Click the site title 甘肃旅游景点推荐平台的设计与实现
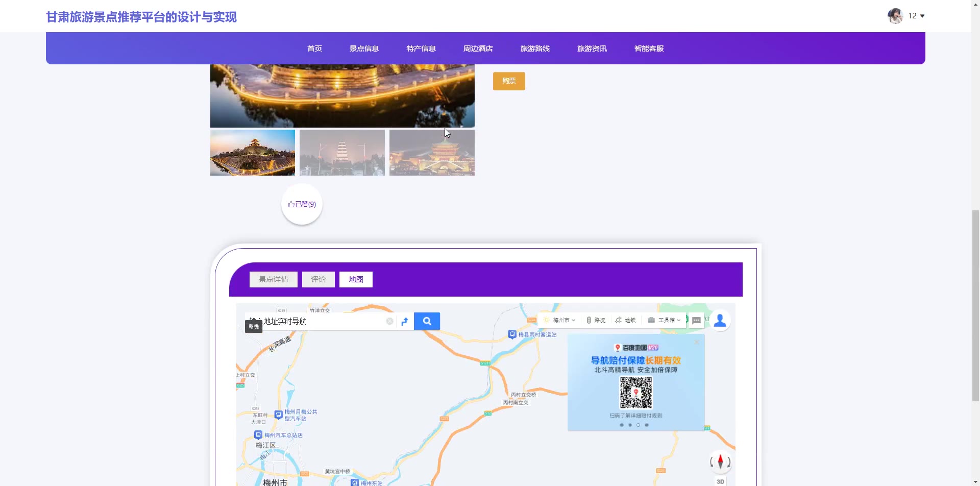Screen dimensions: 980x486 click(141, 17)
